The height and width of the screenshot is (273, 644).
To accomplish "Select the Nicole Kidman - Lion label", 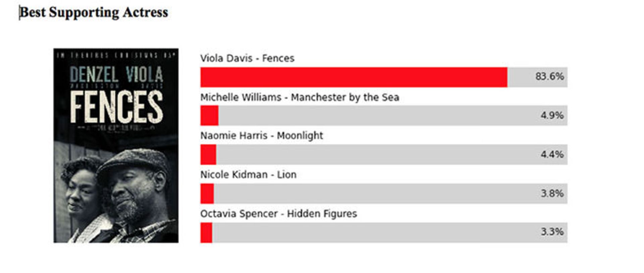I will tap(248, 175).
